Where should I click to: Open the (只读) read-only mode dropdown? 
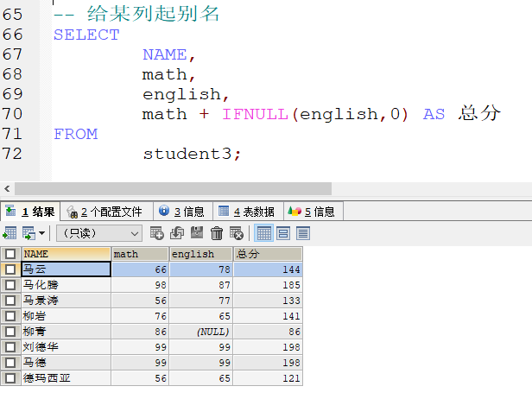[99, 233]
